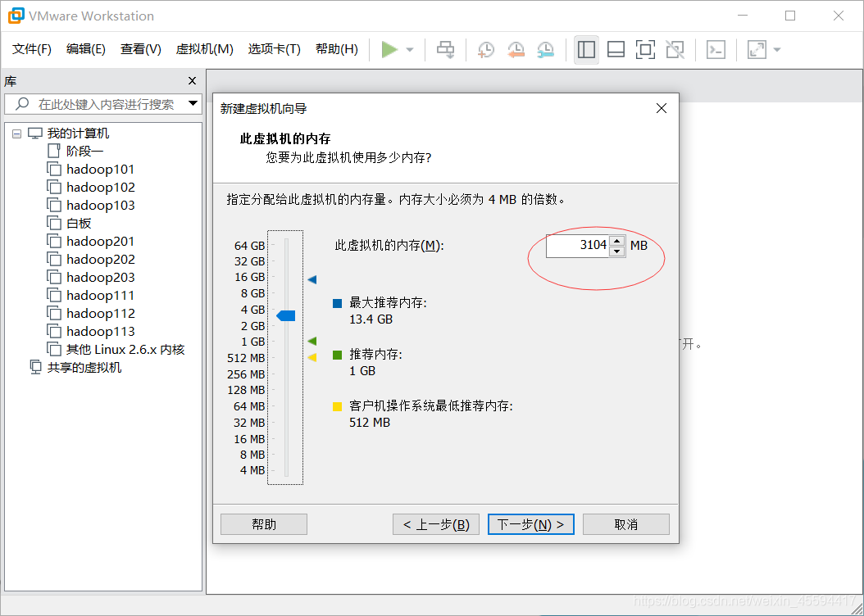
Task: Select hadoop102 virtual machine
Action: pos(100,187)
